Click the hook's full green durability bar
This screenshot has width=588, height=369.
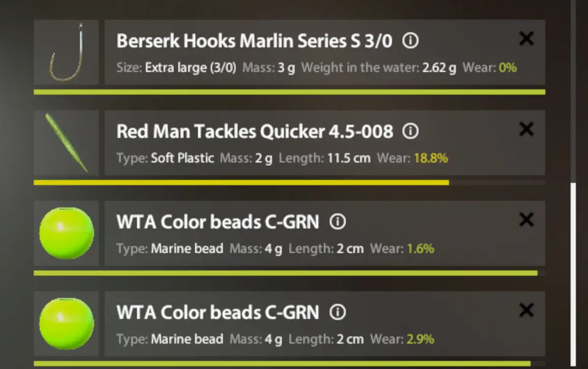290,92
